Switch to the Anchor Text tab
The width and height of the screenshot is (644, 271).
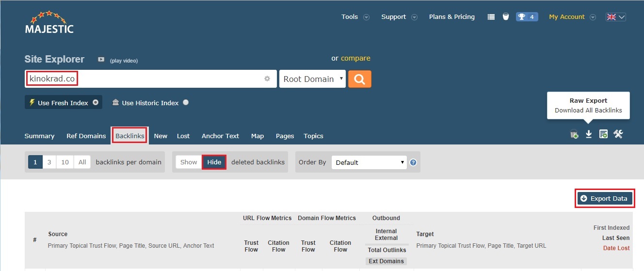220,136
